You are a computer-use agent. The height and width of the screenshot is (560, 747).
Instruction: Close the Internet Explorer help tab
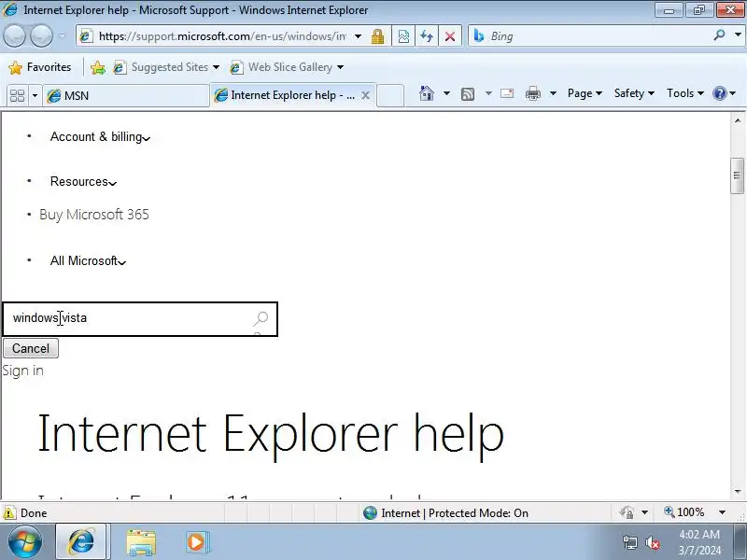point(365,95)
